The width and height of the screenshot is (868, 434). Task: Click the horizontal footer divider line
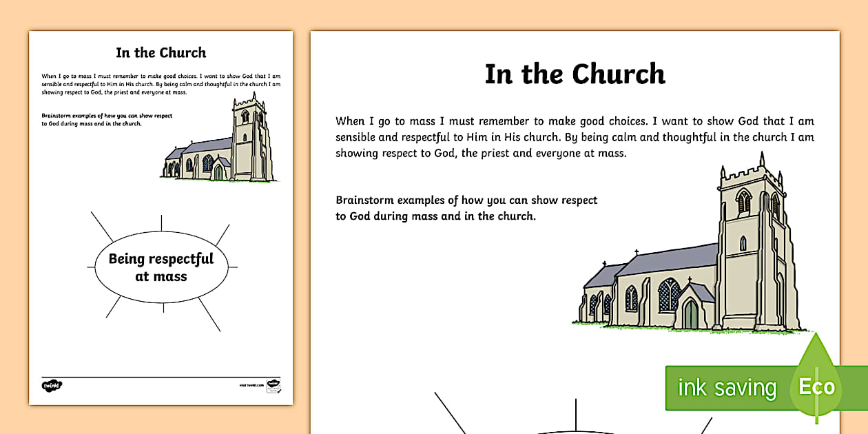click(161, 376)
